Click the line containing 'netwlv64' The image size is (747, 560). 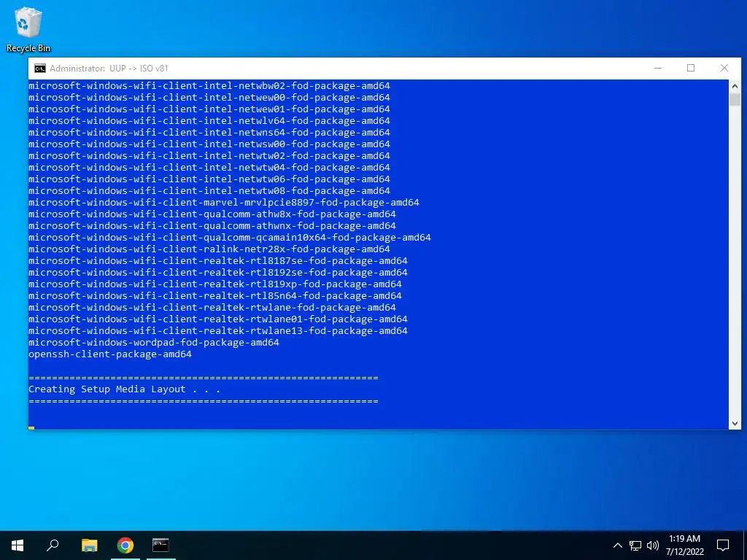[209, 120]
